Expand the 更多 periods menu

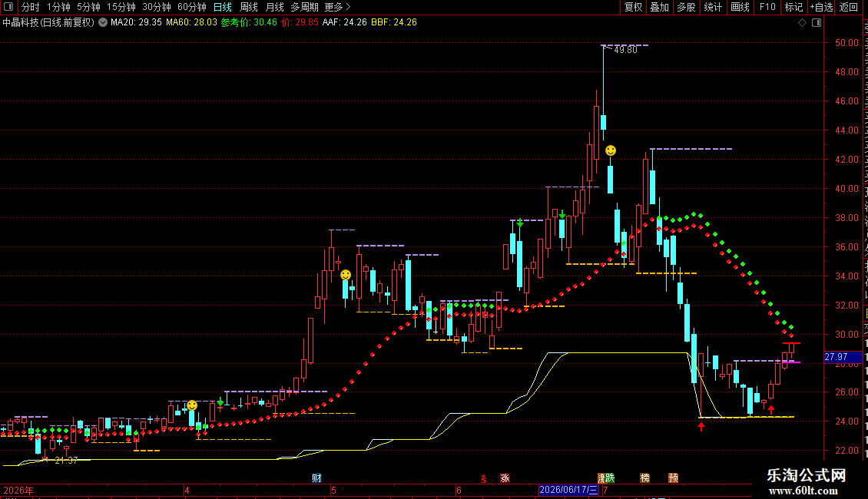pyautogui.click(x=337, y=7)
